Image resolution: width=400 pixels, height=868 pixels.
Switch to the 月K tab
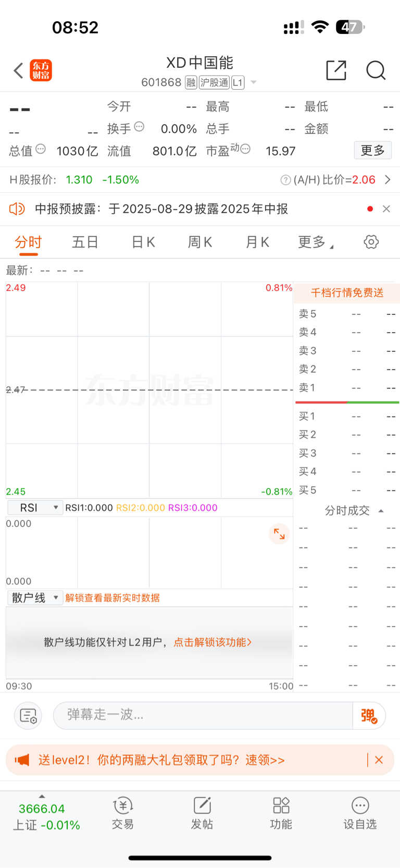point(257,242)
